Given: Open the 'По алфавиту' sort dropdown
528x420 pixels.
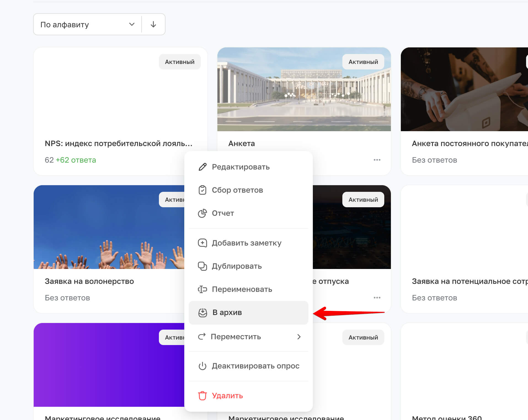Looking at the screenshot, I should coord(87,25).
